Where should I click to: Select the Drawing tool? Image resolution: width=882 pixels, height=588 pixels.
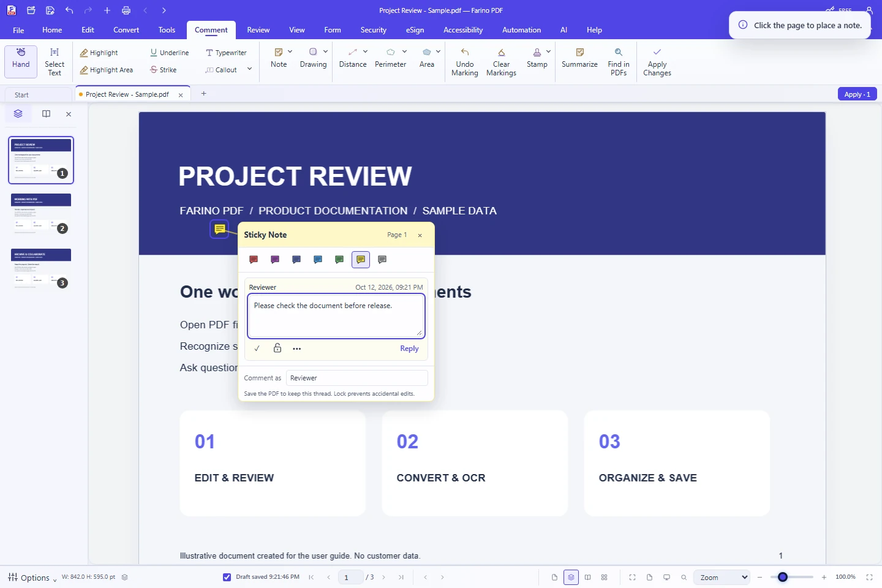313,59
